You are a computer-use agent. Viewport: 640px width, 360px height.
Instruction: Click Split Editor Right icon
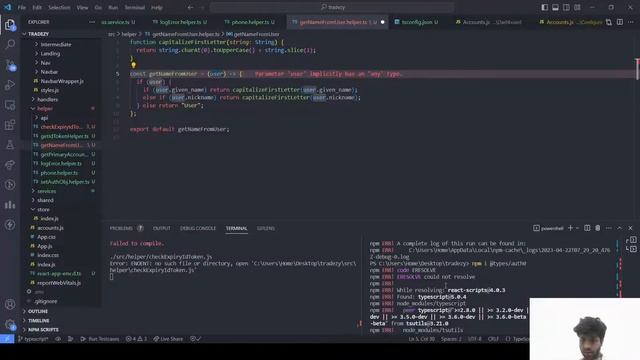coord(620,22)
